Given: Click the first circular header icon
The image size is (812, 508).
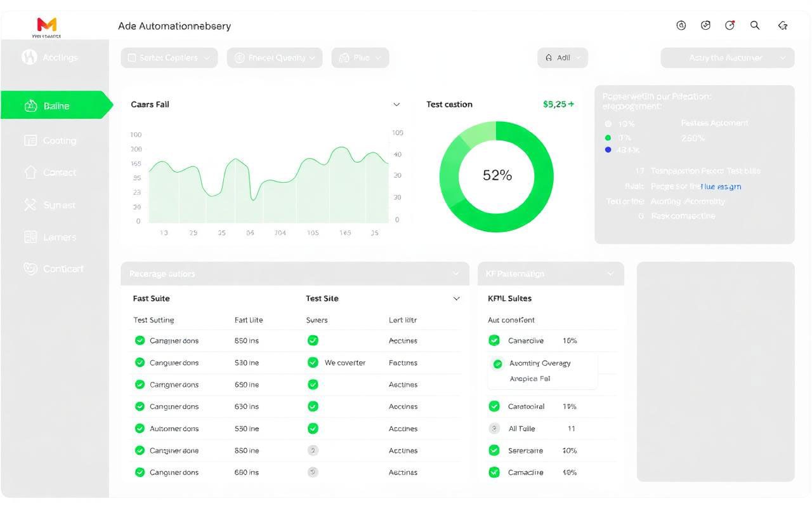Looking at the screenshot, I should (681, 25).
